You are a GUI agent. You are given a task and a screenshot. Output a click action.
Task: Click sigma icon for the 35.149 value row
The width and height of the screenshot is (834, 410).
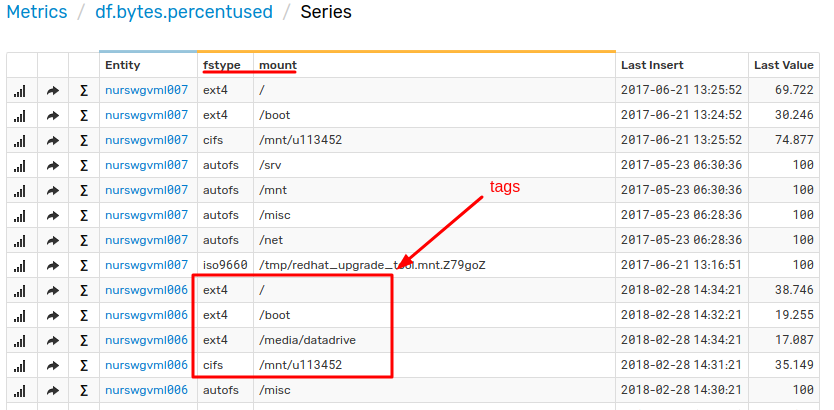coord(84,365)
